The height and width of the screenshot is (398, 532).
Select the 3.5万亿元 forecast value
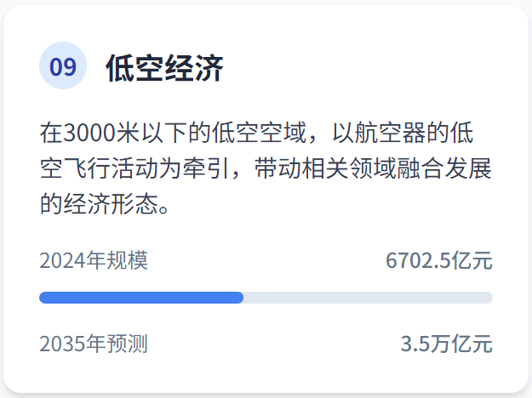click(447, 344)
